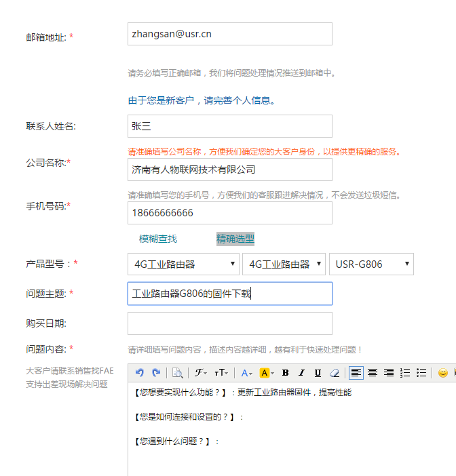456x476 pixels.
Task: Open the first 4G工业路由器 product dropdown
Action: pyautogui.click(x=183, y=264)
